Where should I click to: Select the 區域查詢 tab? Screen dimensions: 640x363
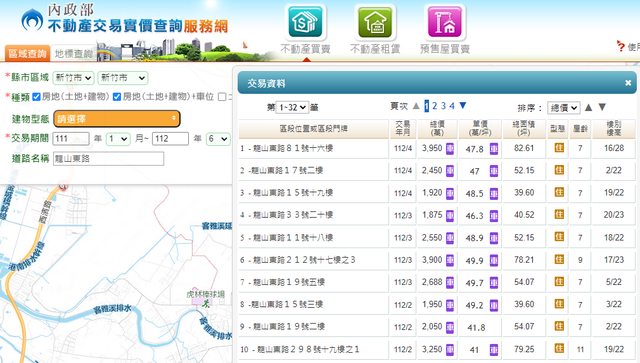click(x=27, y=53)
